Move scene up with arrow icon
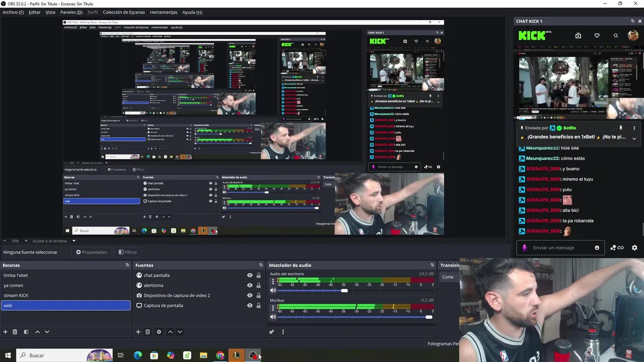This screenshot has height=362, width=644. tap(37, 332)
